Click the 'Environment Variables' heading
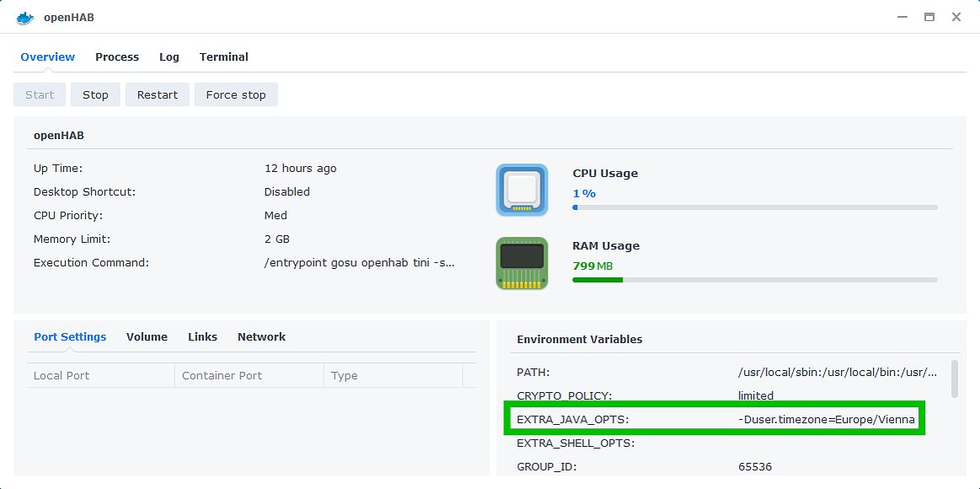 coord(580,340)
